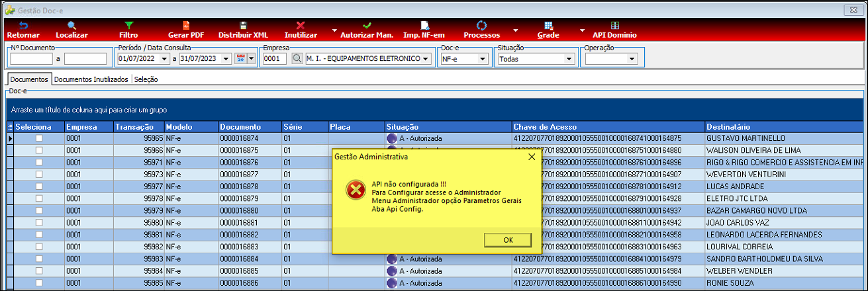868x291 pixels.
Task: Click the magnifier next to Empresa code
Action: click(x=297, y=59)
